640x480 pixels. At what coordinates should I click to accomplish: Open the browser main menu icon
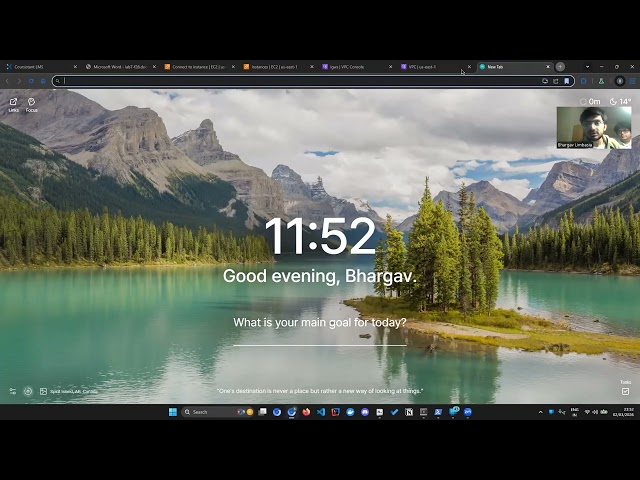pos(632,81)
